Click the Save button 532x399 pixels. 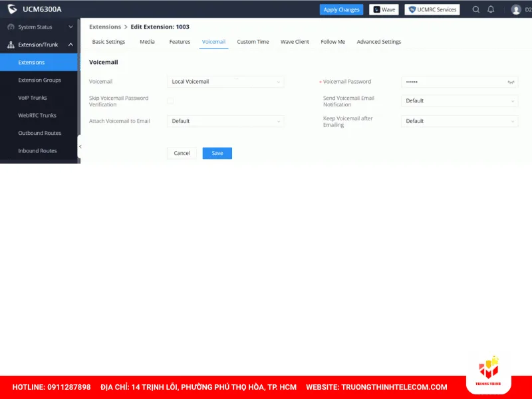(x=217, y=153)
